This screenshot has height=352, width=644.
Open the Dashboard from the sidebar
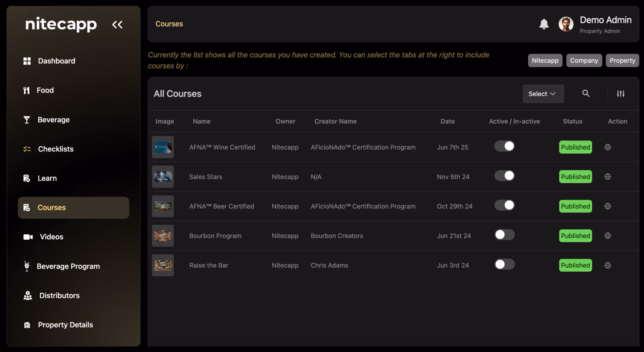(x=56, y=61)
